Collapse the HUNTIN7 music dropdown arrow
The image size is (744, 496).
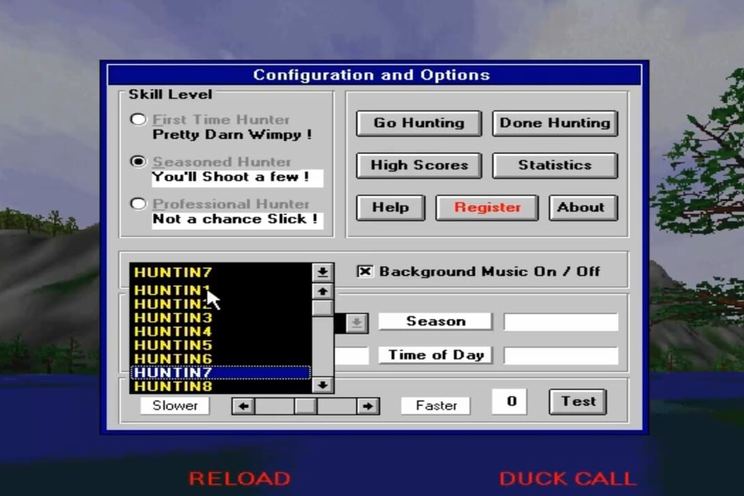point(323,272)
